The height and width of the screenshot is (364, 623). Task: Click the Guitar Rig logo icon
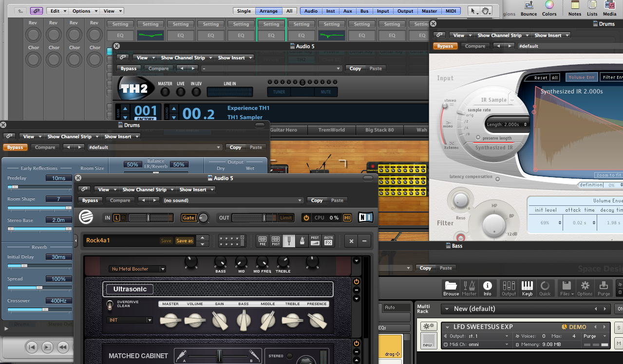point(87,218)
